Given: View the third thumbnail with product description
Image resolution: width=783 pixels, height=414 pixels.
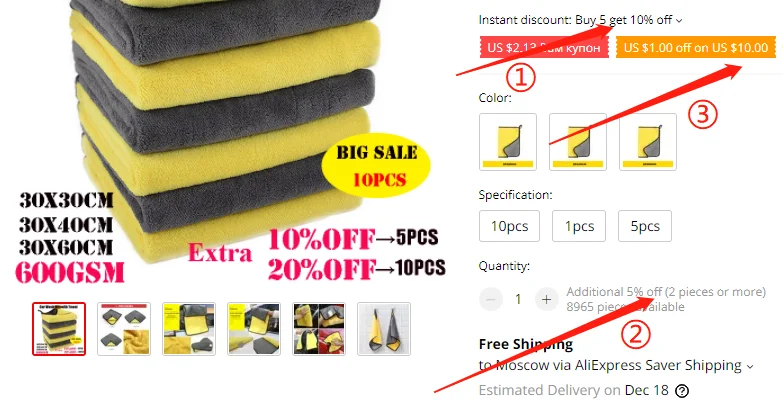Looking at the screenshot, I should (189, 329).
